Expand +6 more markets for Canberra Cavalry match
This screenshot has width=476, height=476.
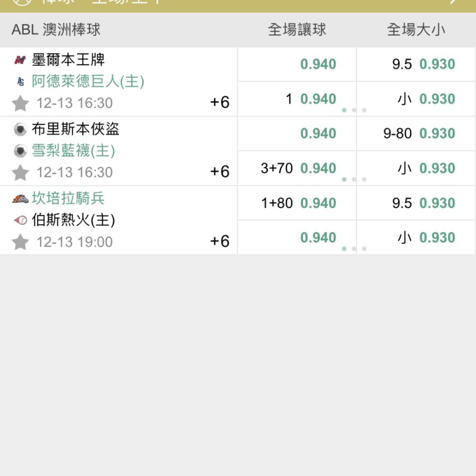click(220, 241)
